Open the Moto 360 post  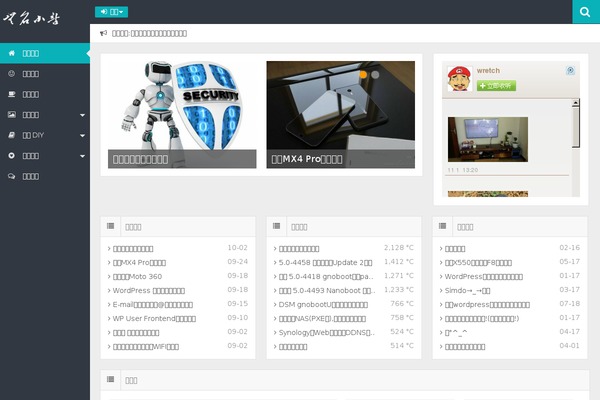[137, 276]
